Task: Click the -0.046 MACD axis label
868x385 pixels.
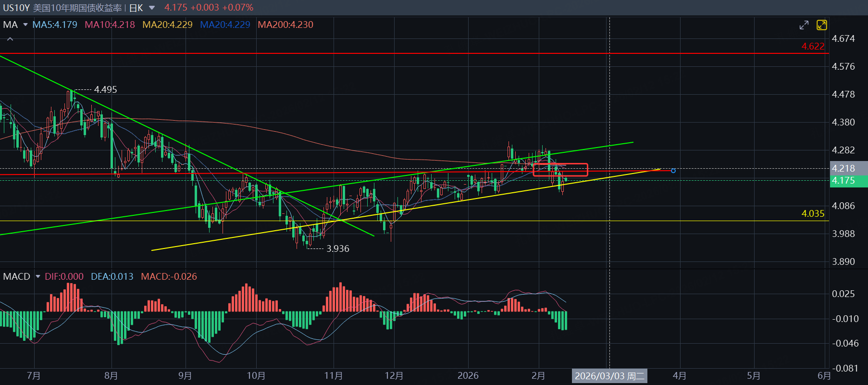Action: pyautogui.click(x=845, y=343)
